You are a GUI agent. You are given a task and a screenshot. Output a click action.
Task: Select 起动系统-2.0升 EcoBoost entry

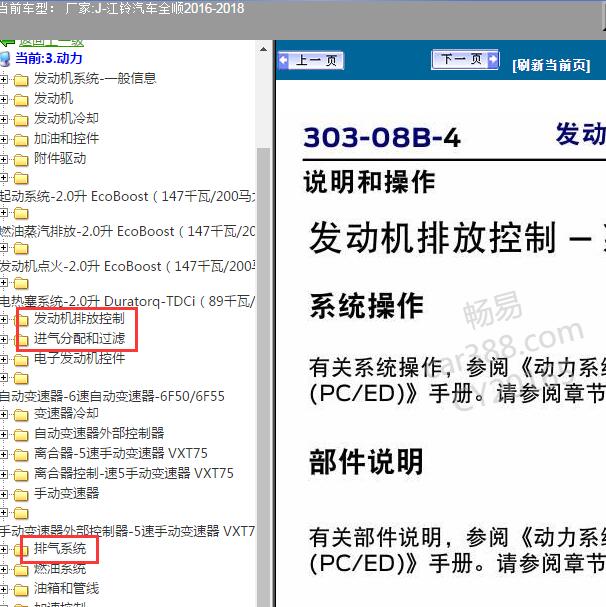click(128, 196)
